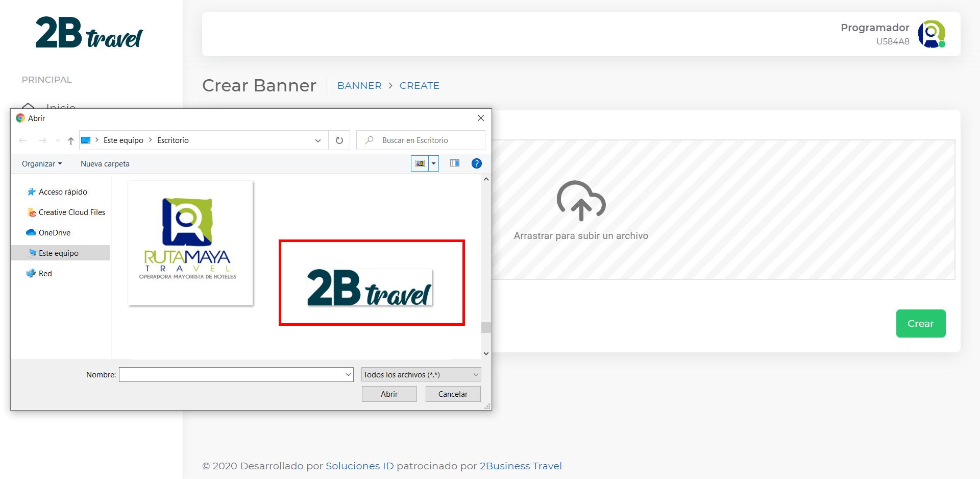Viewport: 980px width, 479px height.
Task: Select Este equipo in the breadcrumb path
Action: (124, 140)
